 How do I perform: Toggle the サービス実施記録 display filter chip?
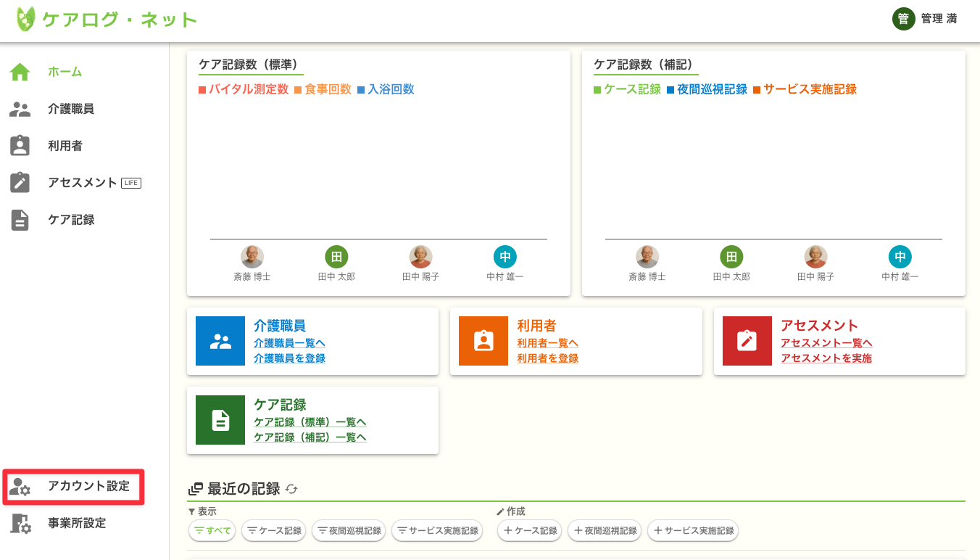pyautogui.click(x=436, y=531)
